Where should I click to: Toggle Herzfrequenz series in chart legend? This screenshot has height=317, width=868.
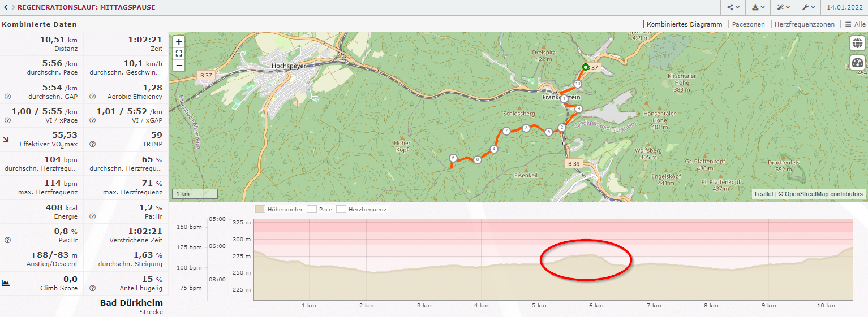[x=362, y=209]
